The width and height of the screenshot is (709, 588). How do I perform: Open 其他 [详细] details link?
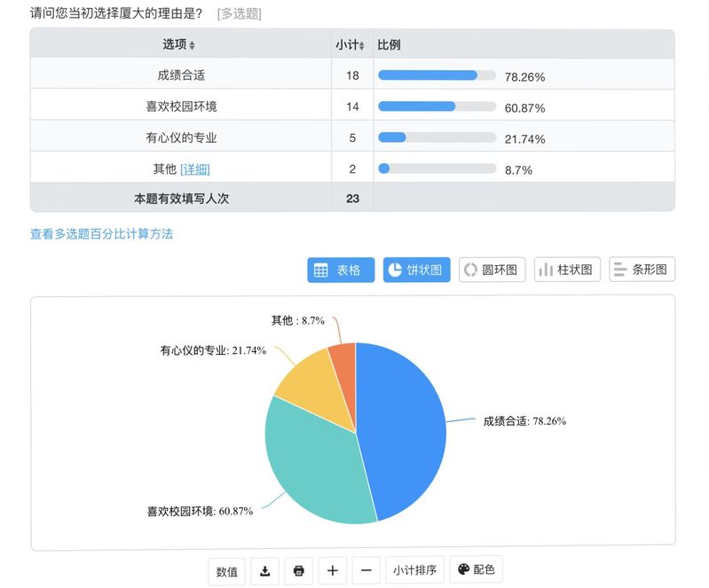point(195,169)
